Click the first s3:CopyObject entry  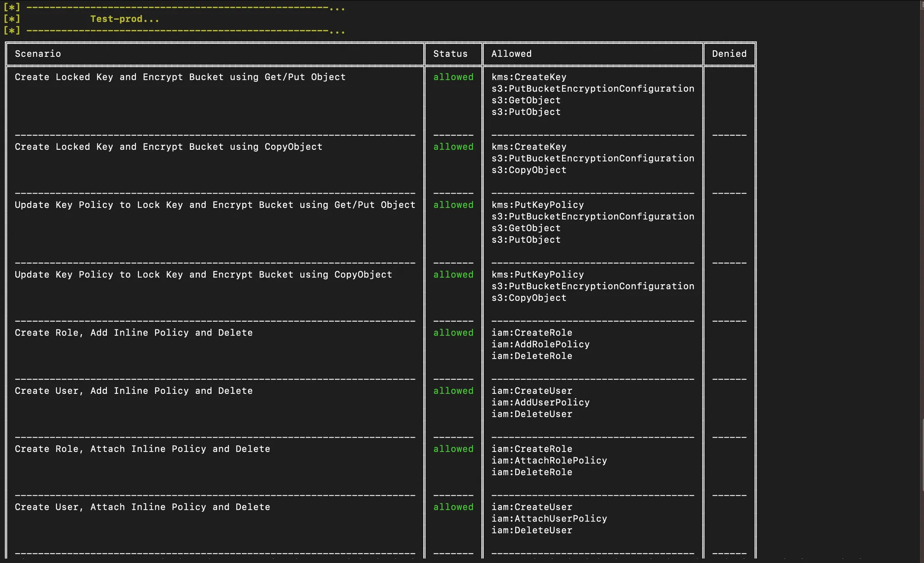pyautogui.click(x=529, y=170)
